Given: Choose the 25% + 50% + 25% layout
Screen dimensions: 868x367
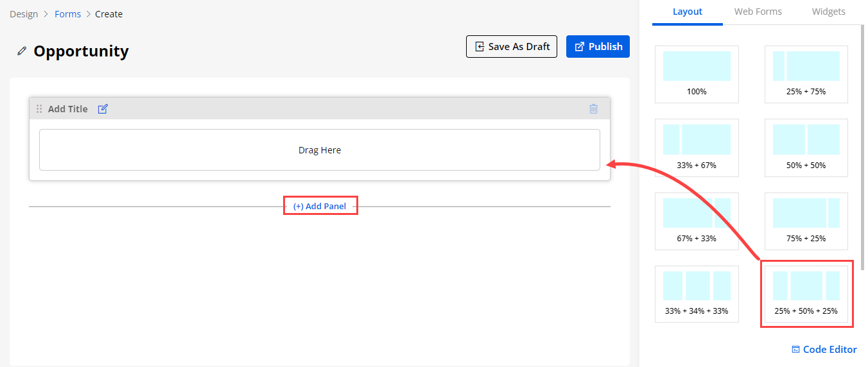Looking at the screenshot, I should pos(806,294).
